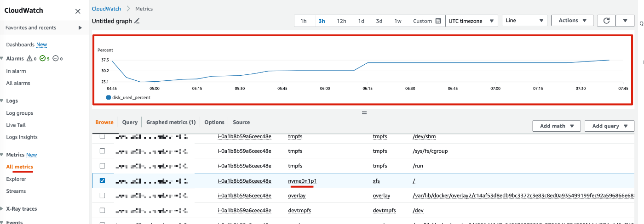
Task: Open the Source tab
Action: point(241,123)
